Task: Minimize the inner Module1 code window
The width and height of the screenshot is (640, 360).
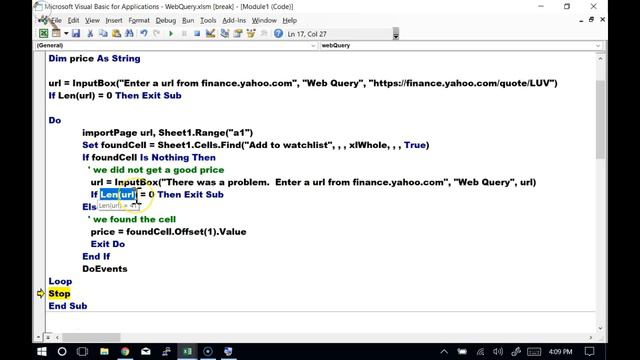Action: [x=581, y=20]
